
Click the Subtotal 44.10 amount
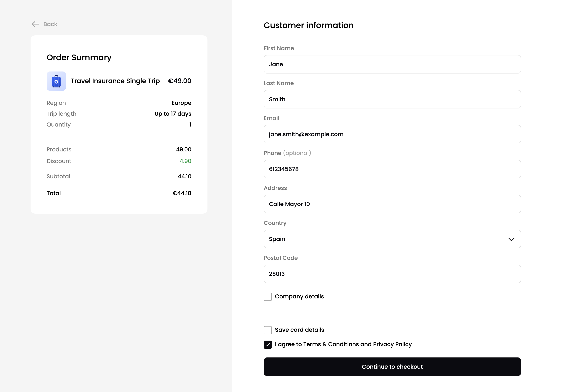[x=184, y=176]
